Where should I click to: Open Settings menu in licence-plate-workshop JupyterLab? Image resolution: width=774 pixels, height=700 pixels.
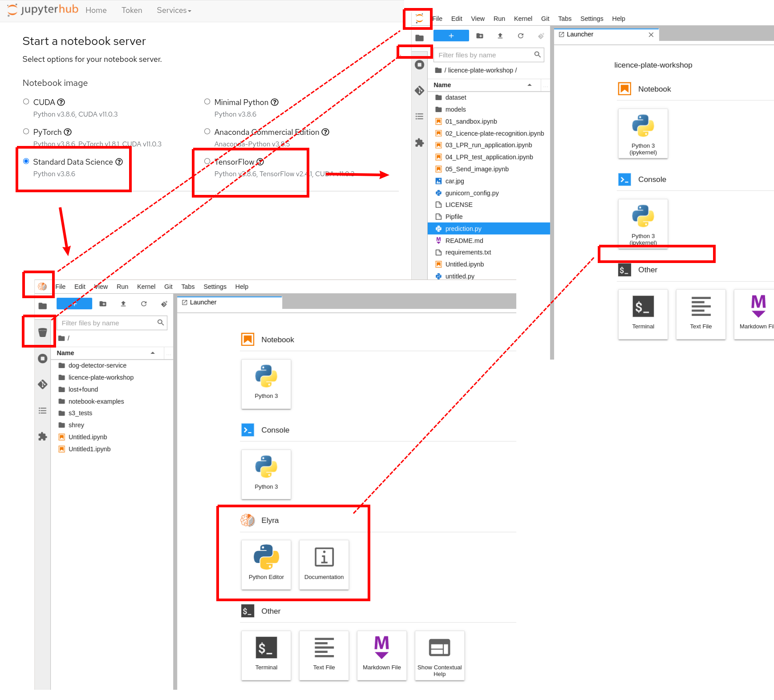[x=592, y=19]
